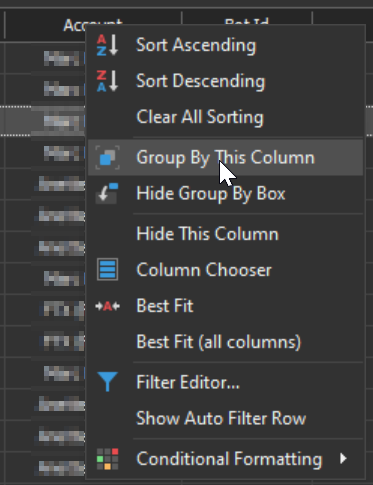Screen dimensions: 373x485
Task: Click the Column Chooser icon
Action: 107,269
